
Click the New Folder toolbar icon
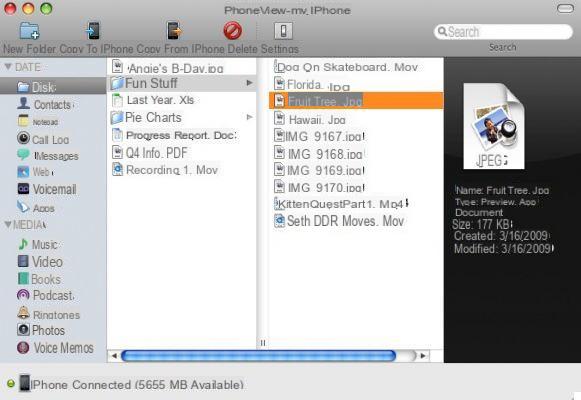[x=29, y=31]
